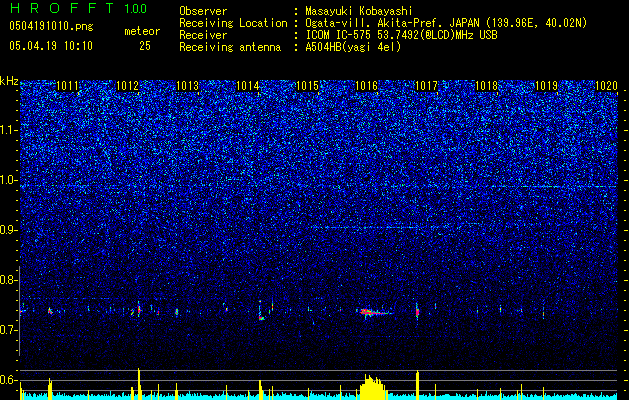Screen dimensions: 629x400
Task: Click the 1015 time marker
Action: (307, 86)
